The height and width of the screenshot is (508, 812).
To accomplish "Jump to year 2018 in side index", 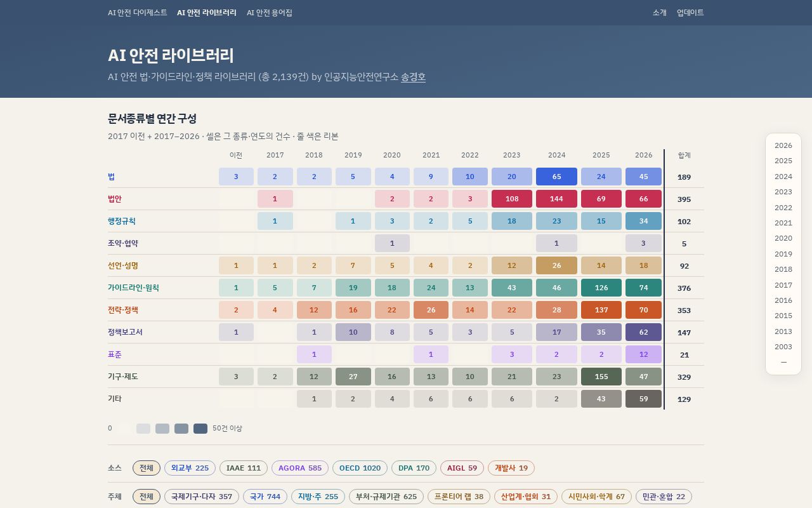I will coord(783,269).
